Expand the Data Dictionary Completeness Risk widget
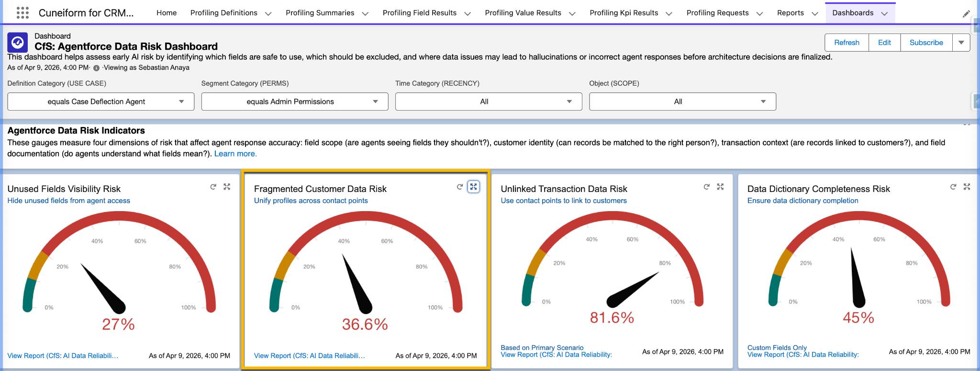Screen dimensions: 980x371 click(967, 187)
